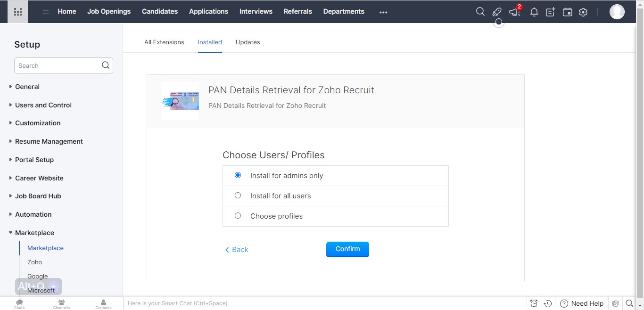This screenshot has width=644, height=310.
Task: Open Departments module
Action: (x=344, y=11)
